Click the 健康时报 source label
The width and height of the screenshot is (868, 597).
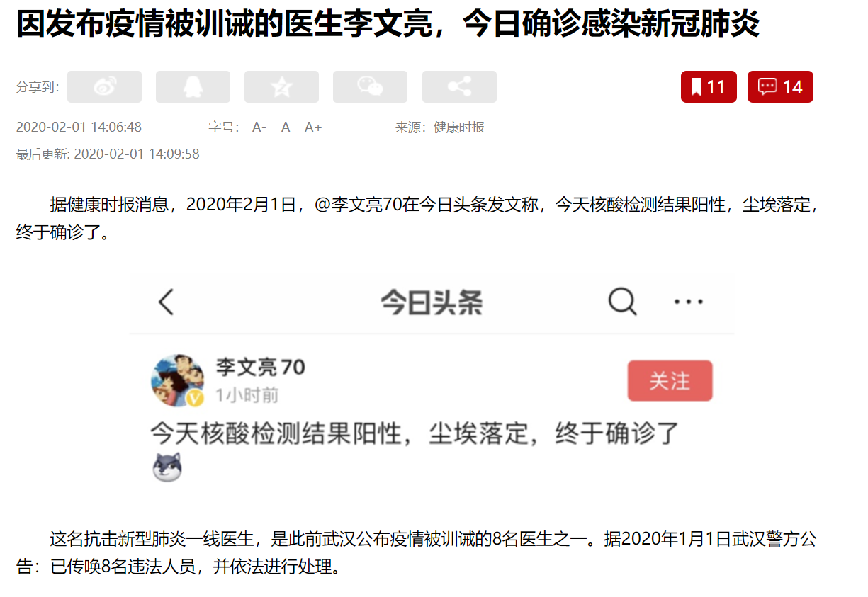coord(459,127)
